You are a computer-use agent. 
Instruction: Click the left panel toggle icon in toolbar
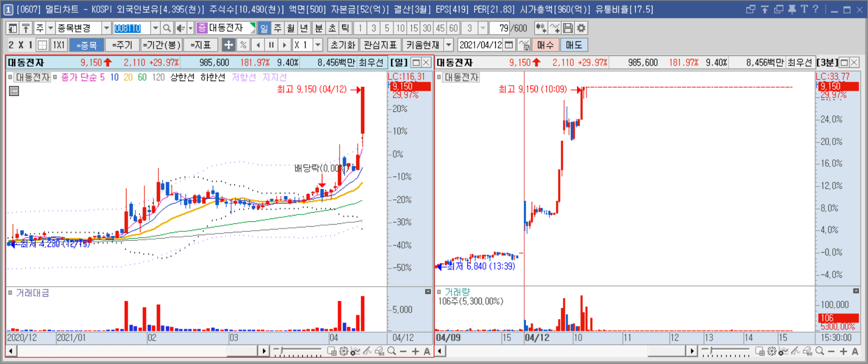13,28
